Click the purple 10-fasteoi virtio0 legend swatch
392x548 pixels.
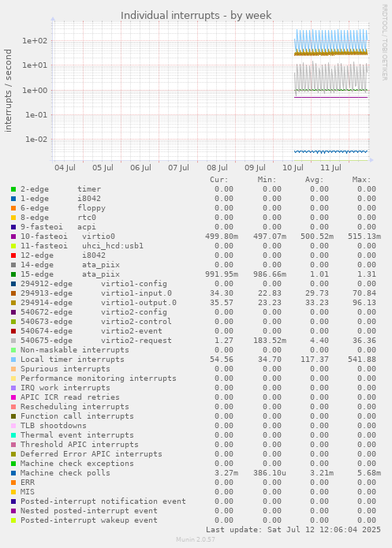(13, 237)
